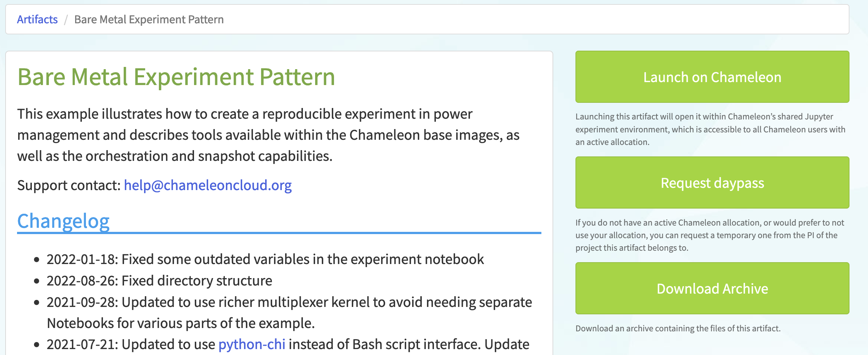Click the Launch on Chameleon button

(712, 77)
